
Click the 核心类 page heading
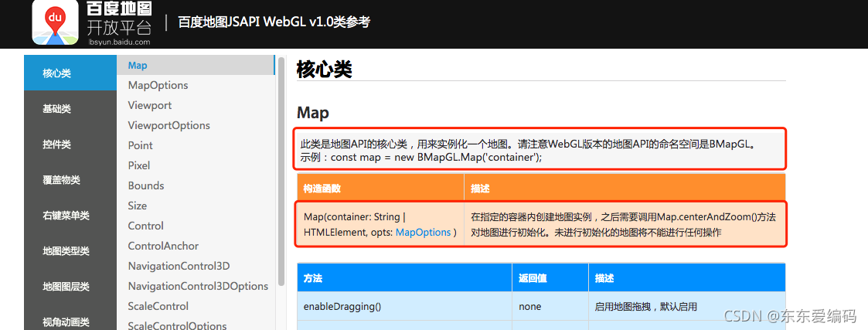(x=325, y=70)
